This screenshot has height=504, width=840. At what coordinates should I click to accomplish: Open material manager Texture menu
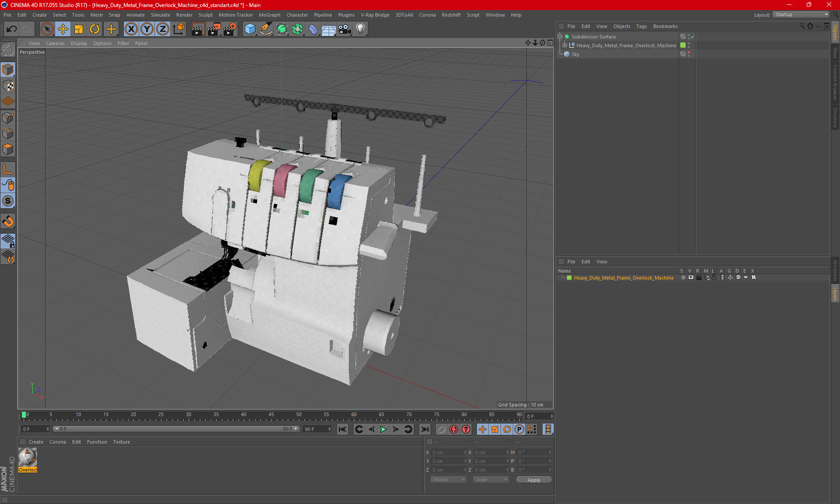coord(121,442)
